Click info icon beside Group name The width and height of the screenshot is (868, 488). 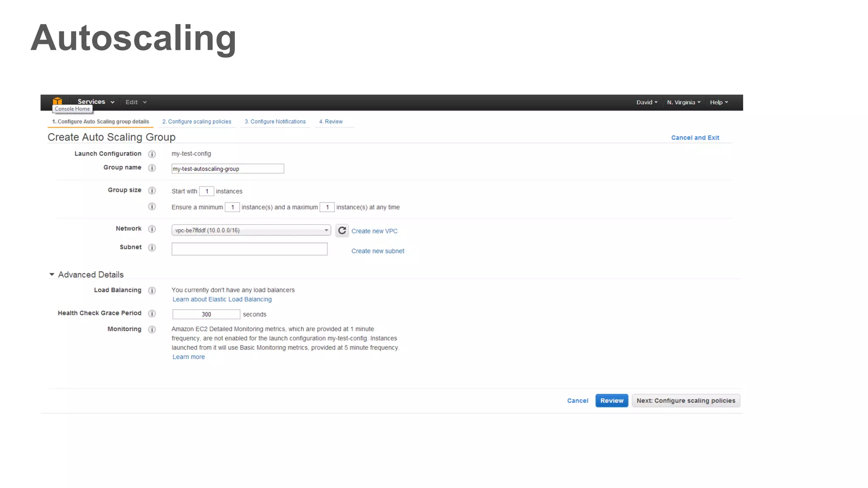pyautogui.click(x=152, y=168)
